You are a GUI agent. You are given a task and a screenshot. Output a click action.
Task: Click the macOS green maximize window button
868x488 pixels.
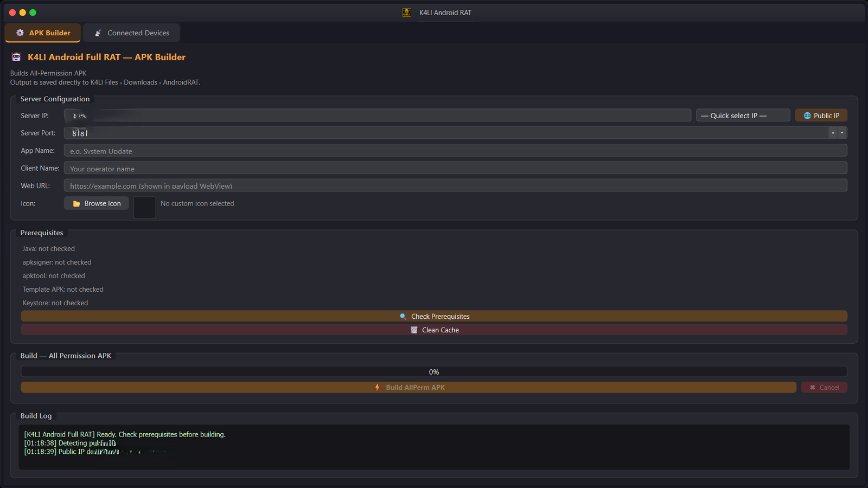[x=33, y=12]
